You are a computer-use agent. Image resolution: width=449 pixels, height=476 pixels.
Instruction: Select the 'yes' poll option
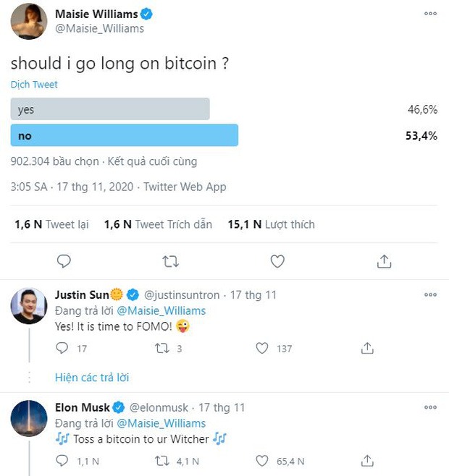point(110,109)
